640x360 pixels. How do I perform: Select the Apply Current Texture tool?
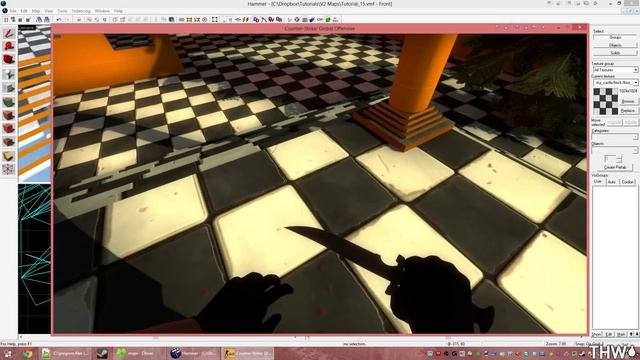coord(9,115)
